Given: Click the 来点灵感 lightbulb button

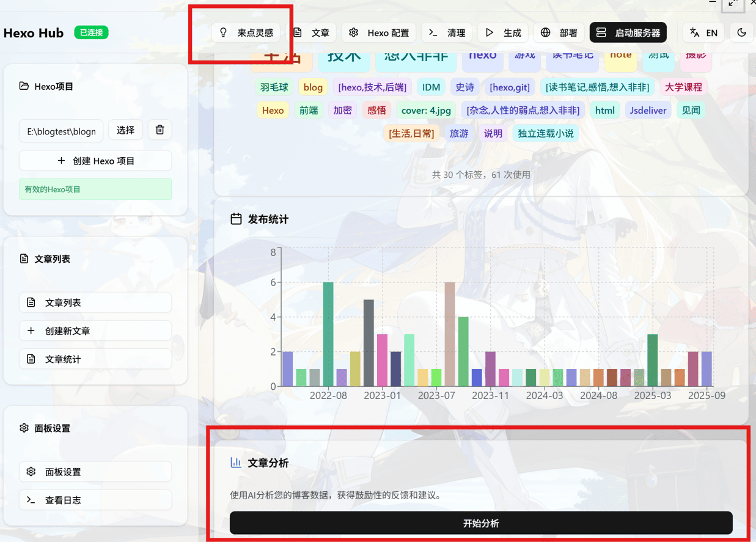Looking at the screenshot, I should pyautogui.click(x=246, y=33).
